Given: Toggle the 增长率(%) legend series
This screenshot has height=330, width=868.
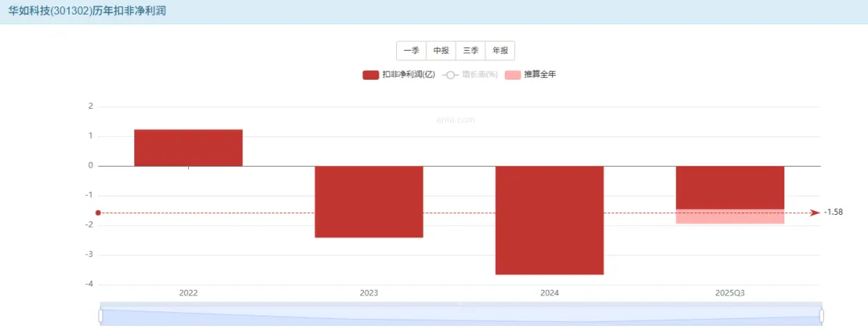Looking at the screenshot, I should coord(470,75).
